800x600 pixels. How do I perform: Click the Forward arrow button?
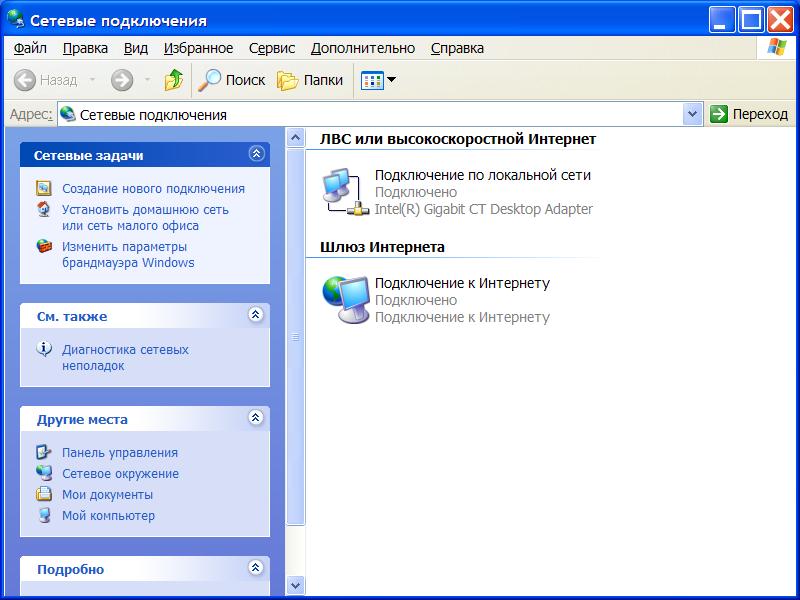pyautogui.click(x=122, y=80)
